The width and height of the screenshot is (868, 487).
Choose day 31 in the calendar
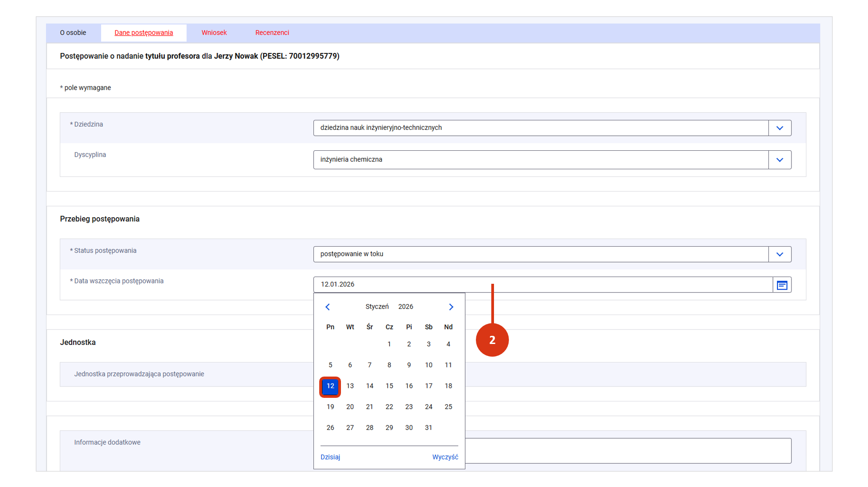[428, 428]
